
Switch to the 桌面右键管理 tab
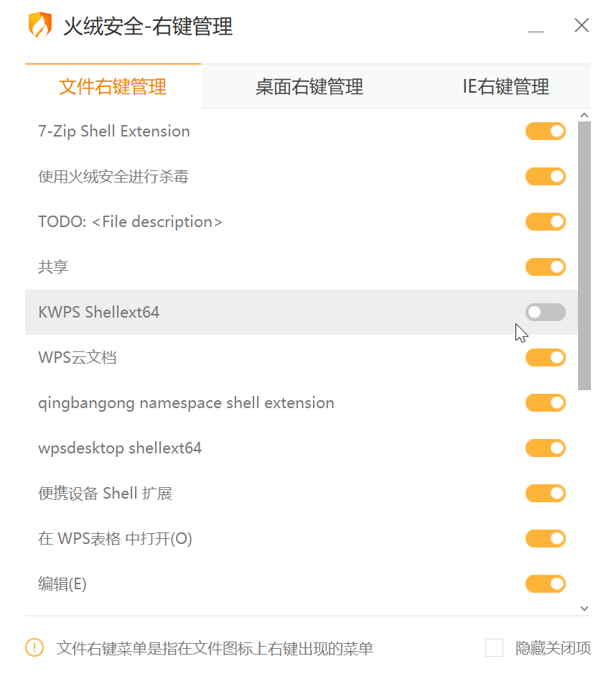(309, 87)
